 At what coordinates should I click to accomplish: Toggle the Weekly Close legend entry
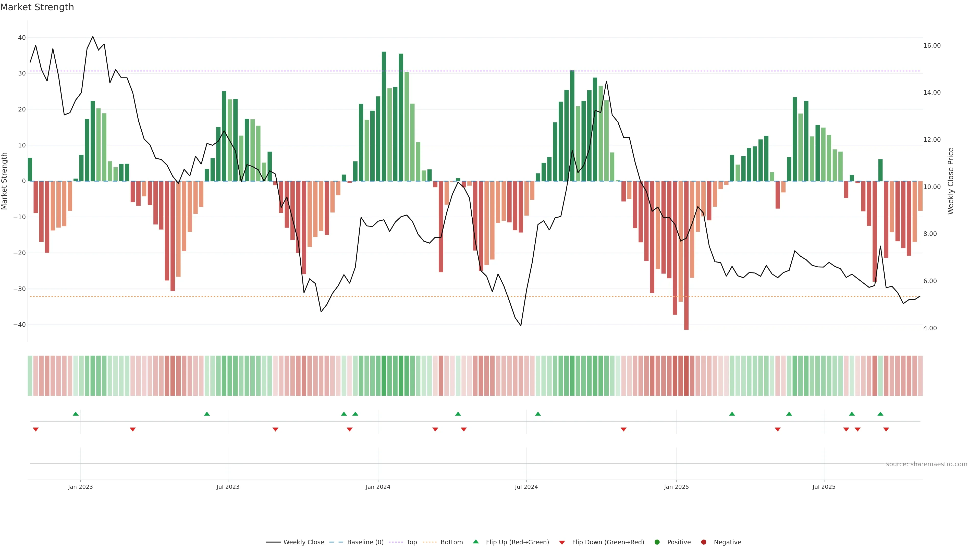pyautogui.click(x=303, y=542)
